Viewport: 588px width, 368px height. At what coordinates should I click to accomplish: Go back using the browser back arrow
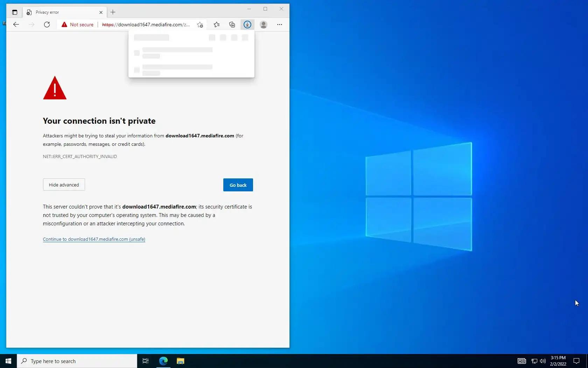(x=16, y=25)
